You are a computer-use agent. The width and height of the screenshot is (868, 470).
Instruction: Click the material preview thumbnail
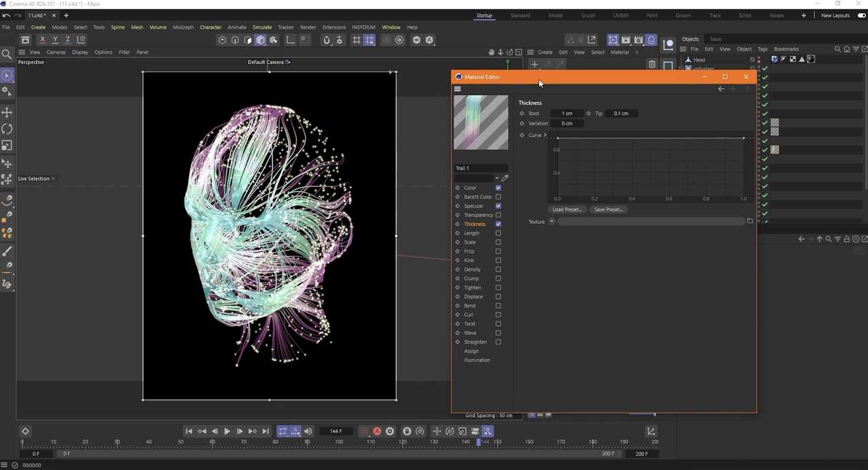pyautogui.click(x=481, y=122)
